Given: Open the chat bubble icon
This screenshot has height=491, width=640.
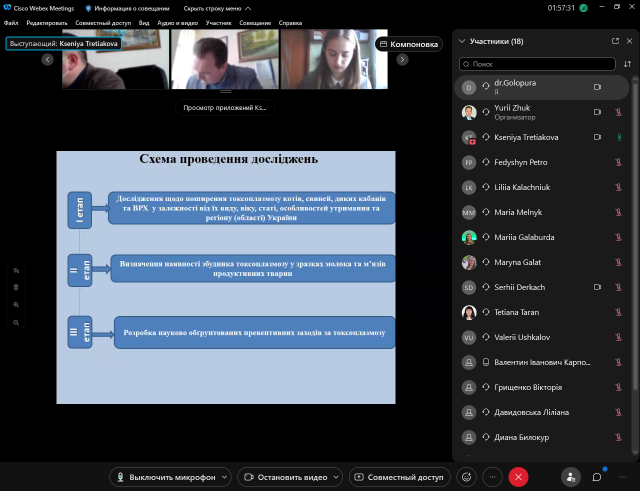Looking at the screenshot, I should tap(597, 477).
